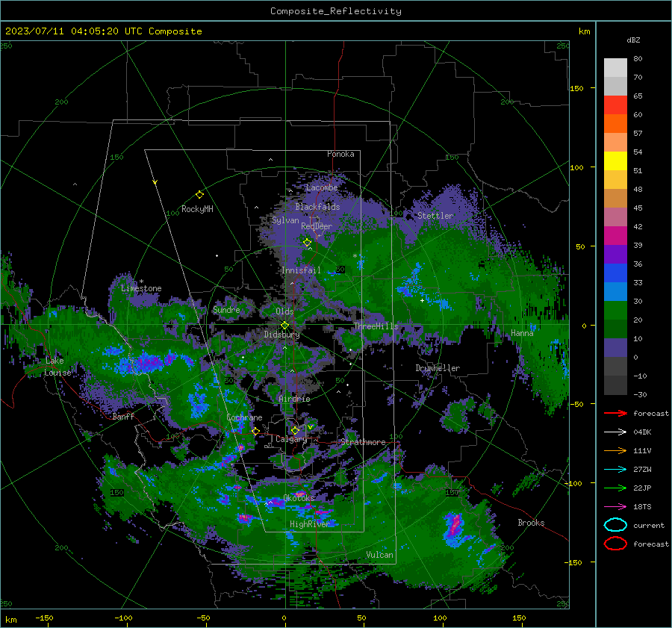
Task: Click the Calgary city label
Action: [x=291, y=439]
